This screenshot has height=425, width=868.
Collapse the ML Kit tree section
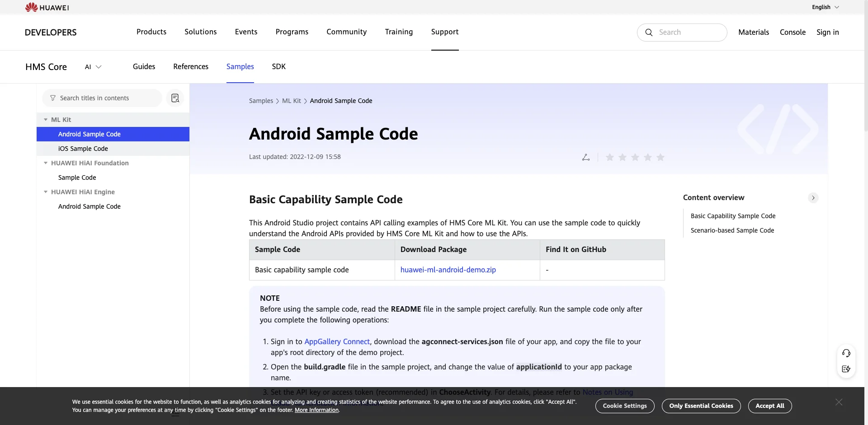tap(46, 120)
